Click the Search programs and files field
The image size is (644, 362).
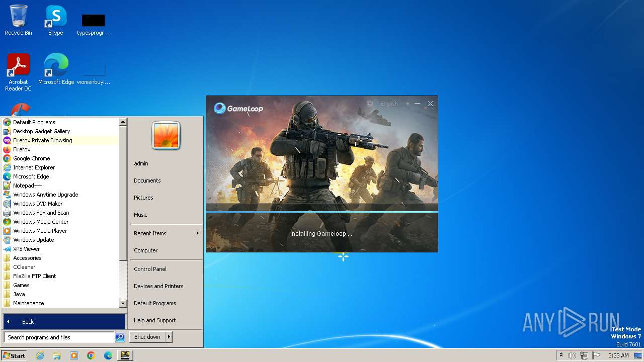(59, 337)
